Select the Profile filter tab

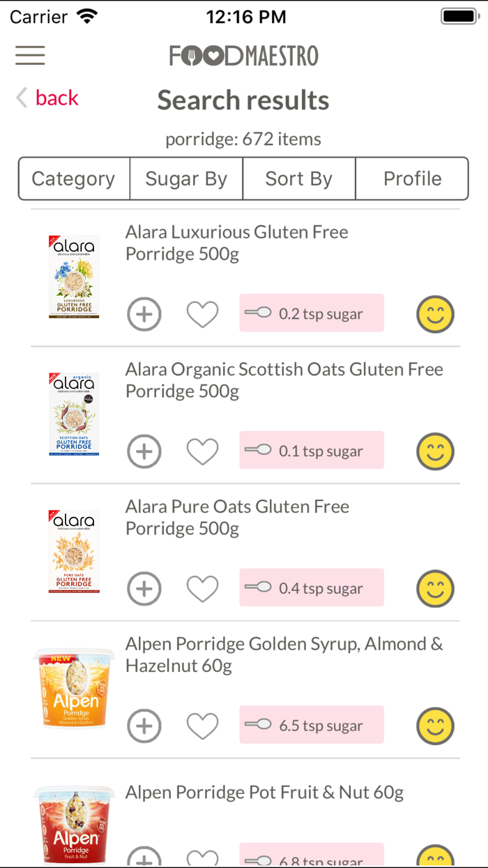[411, 179]
